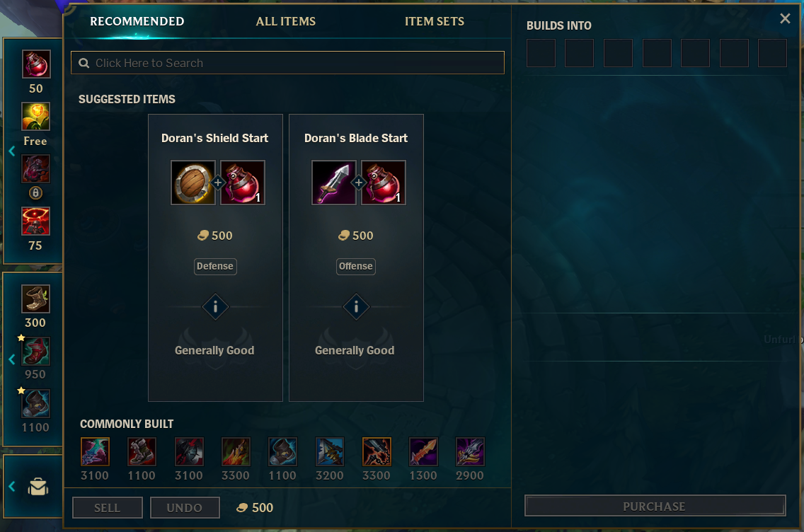Pick the free yellow trinket item

click(36, 116)
